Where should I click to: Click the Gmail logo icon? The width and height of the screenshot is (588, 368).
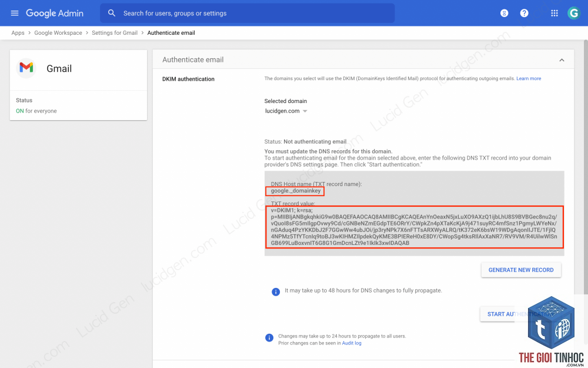click(x=26, y=68)
